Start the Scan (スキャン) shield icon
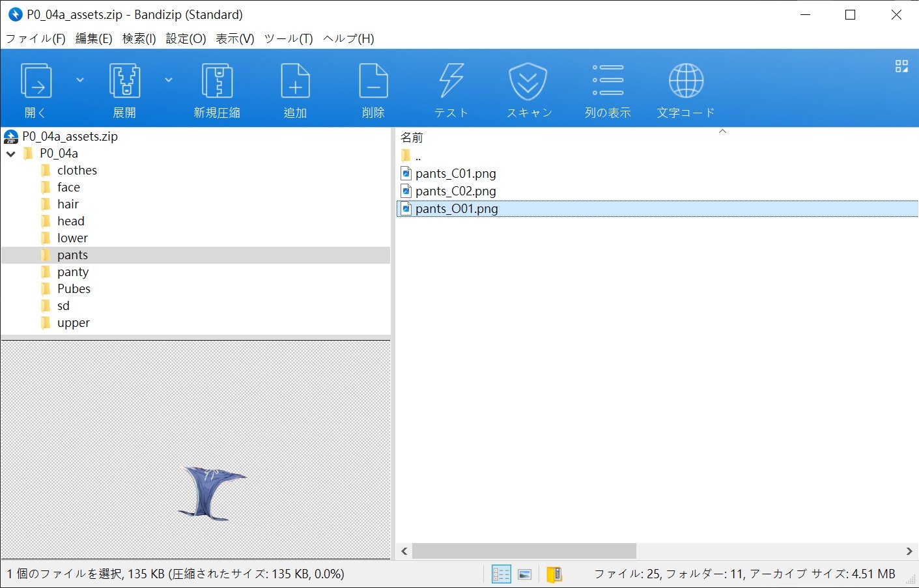Viewport: 919px width, 588px height. point(528,81)
